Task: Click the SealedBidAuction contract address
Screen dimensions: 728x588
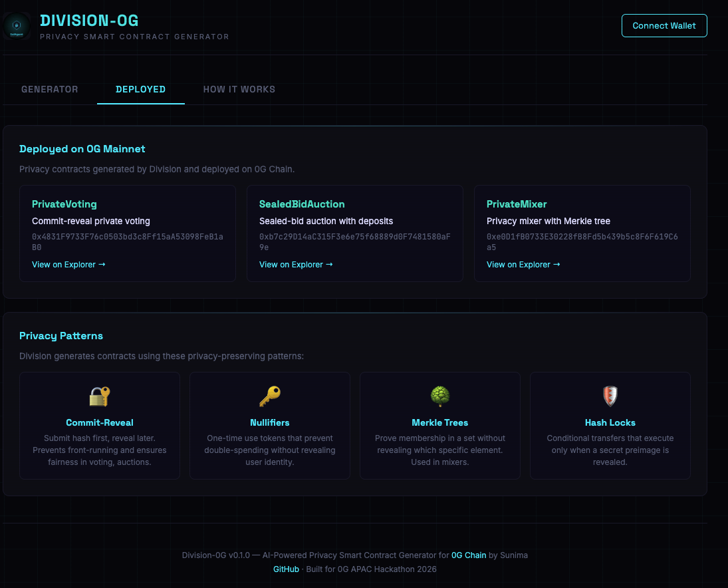Action: tap(355, 242)
